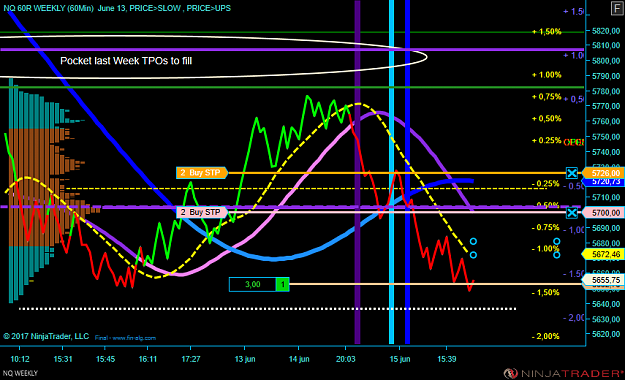Click the 5740,00 price axis label
The image size is (625, 380).
click(606, 152)
